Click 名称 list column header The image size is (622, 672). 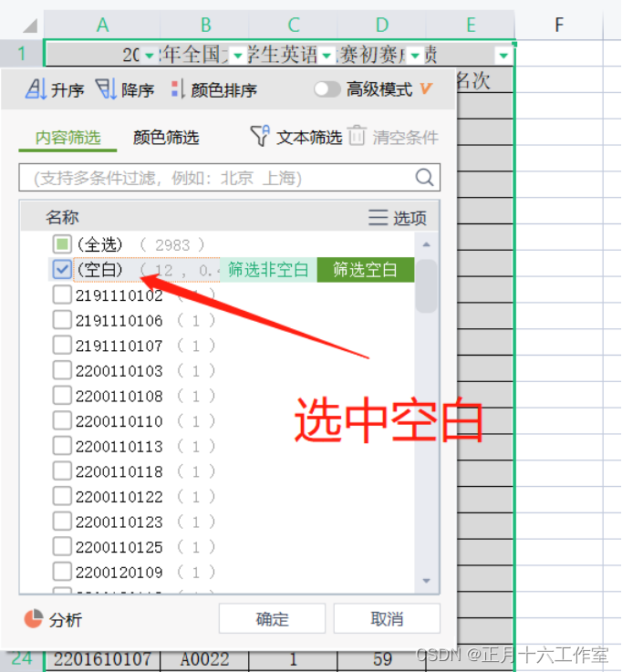62,217
